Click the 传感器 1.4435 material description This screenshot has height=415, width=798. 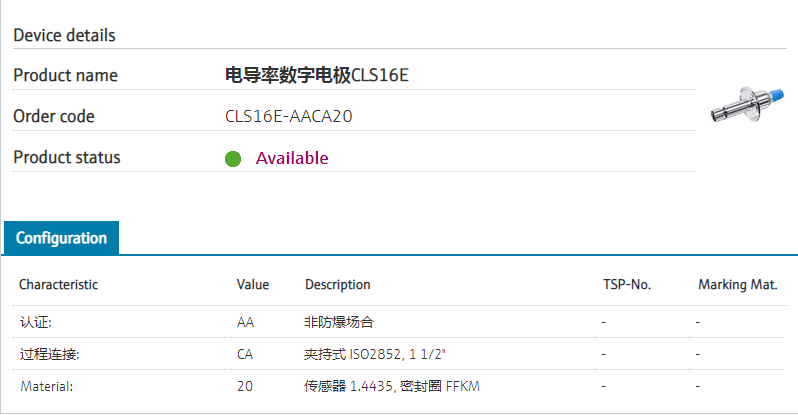(x=386, y=385)
